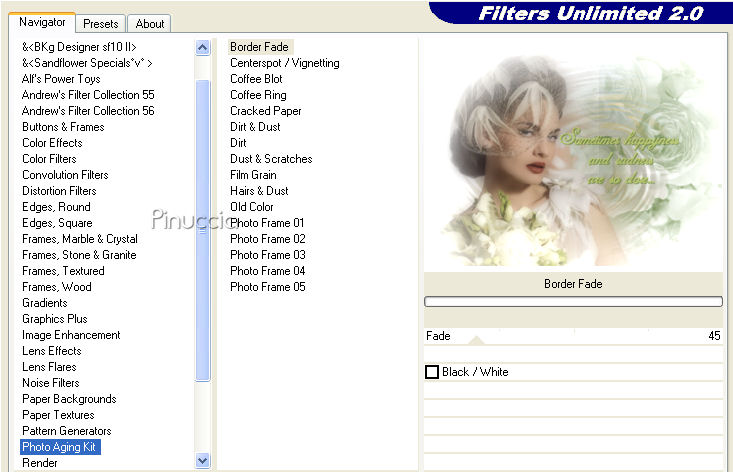
Task: Select Gradients category
Action: coord(45,303)
